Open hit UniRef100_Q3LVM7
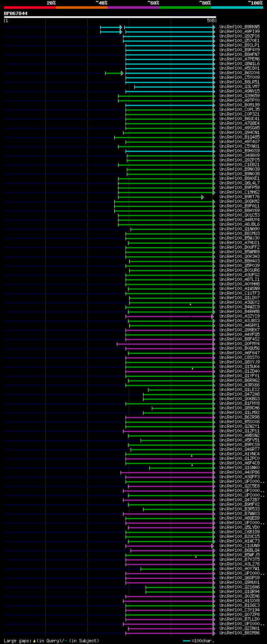This screenshot has height=644, width=267. 239,86
